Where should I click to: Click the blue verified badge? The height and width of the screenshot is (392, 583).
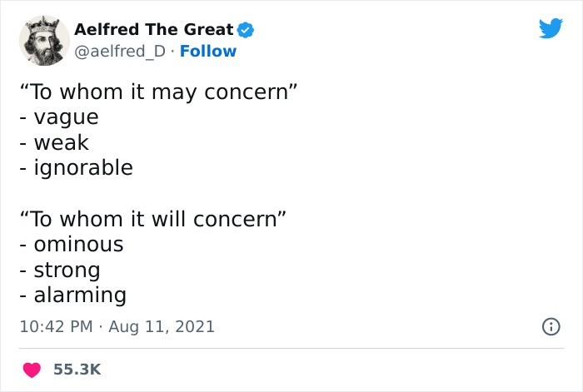pos(246,30)
